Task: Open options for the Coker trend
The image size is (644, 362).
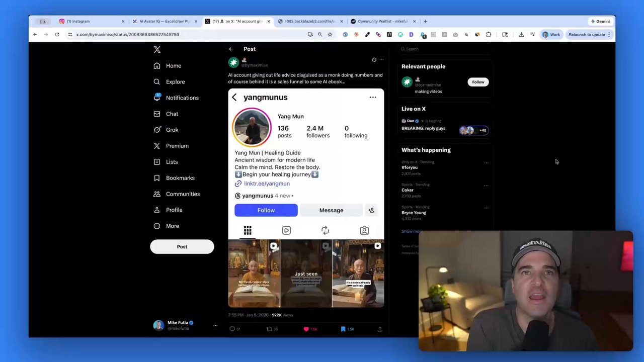Action: (486, 186)
